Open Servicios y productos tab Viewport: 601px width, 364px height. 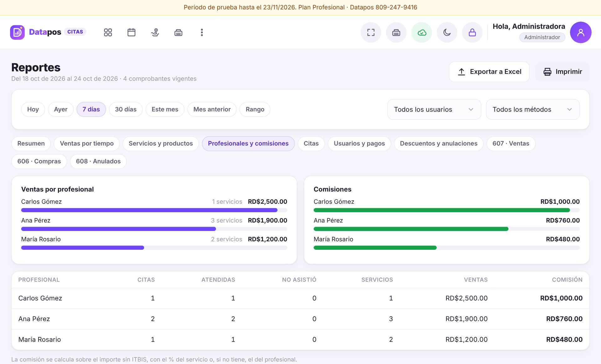pos(161,144)
